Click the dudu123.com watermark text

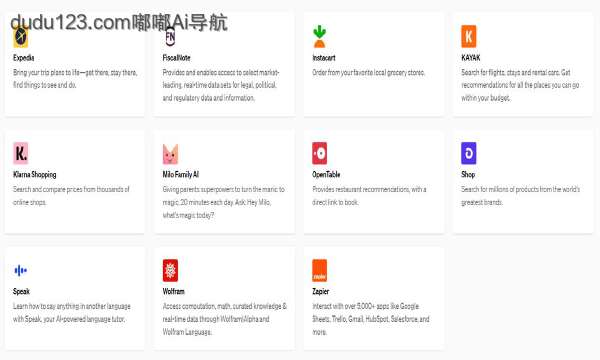pos(119,23)
